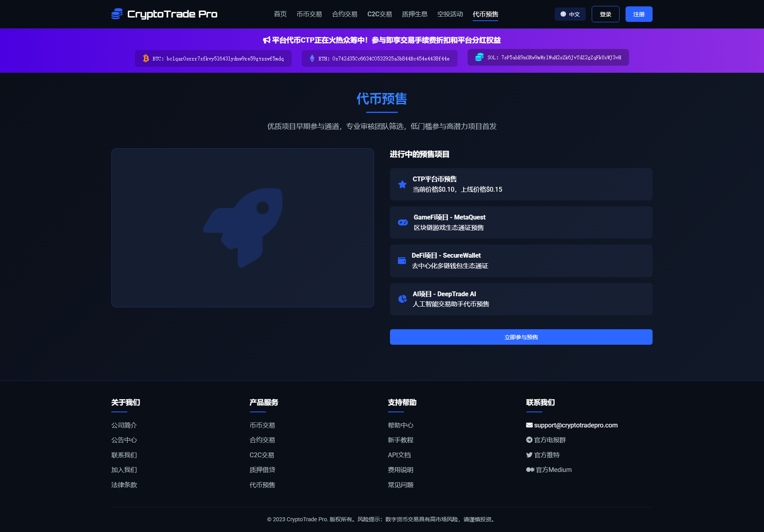Image resolution: width=764 pixels, height=532 pixels.
Task: Click the CryptoTrade Pro coin stack logo
Action: point(117,14)
